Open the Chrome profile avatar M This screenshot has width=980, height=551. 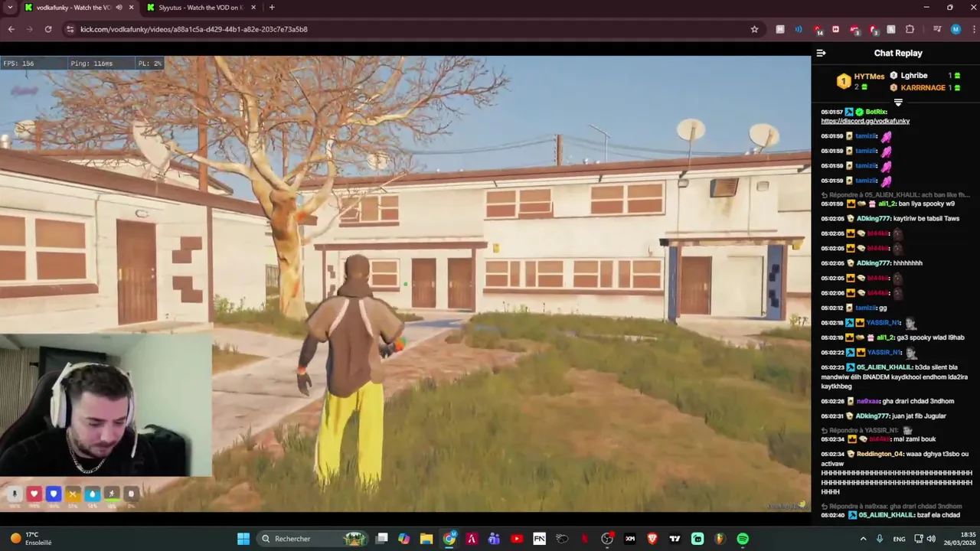pyautogui.click(x=955, y=29)
